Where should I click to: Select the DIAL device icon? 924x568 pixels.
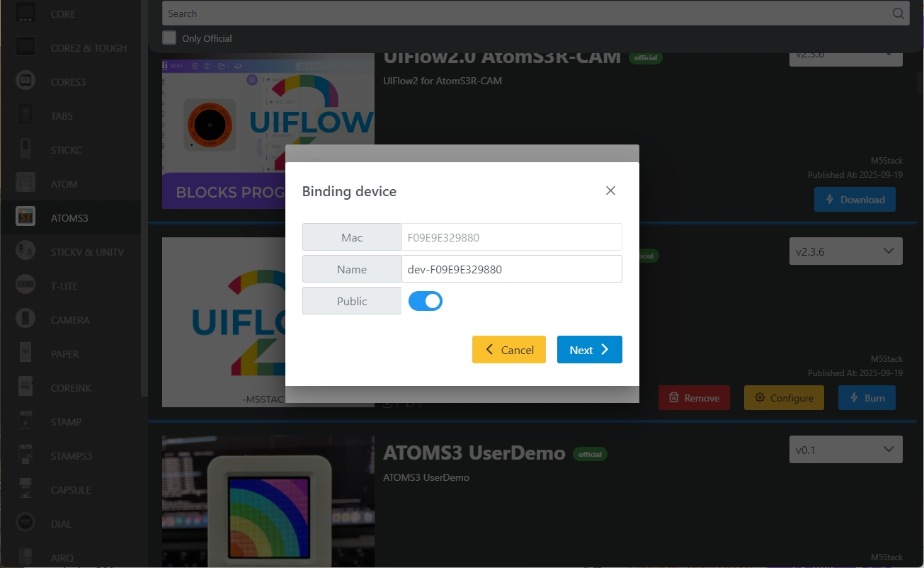[25, 523]
